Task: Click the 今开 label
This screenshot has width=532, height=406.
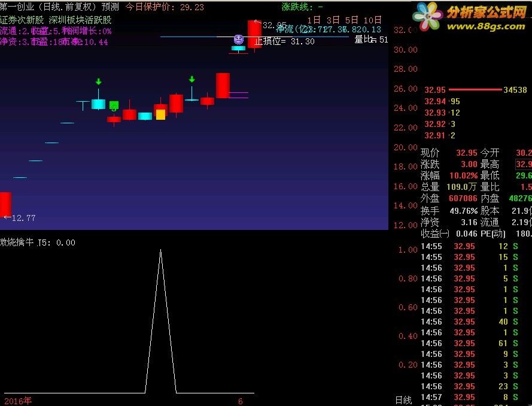Action: pos(490,153)
